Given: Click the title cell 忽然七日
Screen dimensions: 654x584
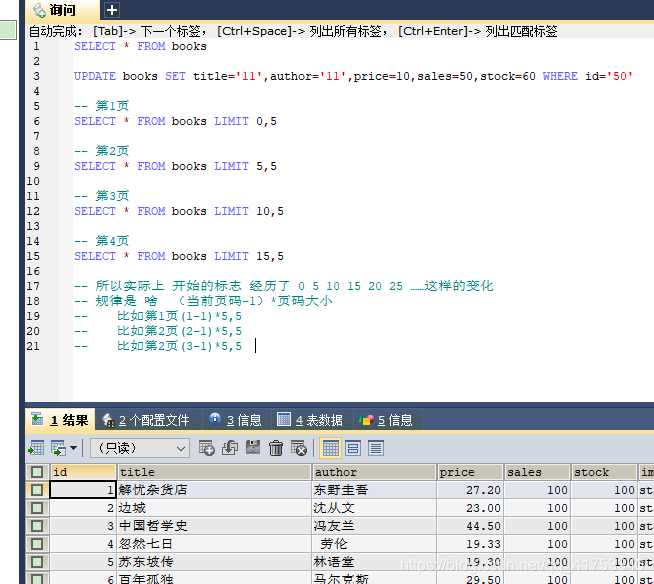Looking at the screenshot, I should coord(214,544).
